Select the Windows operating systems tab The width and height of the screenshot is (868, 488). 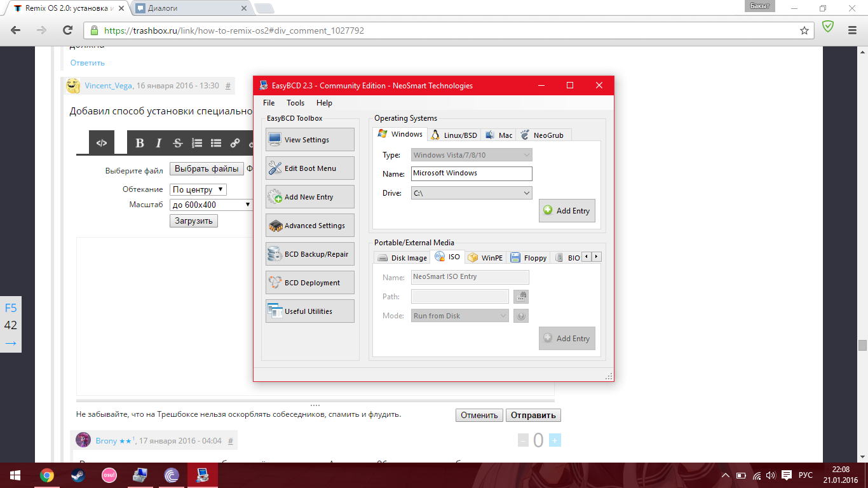(x=400, y=134)
